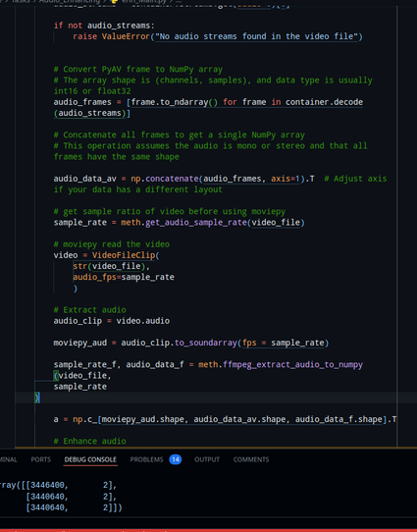Click the get_audio_sample_rate method name

coord(196,222)
